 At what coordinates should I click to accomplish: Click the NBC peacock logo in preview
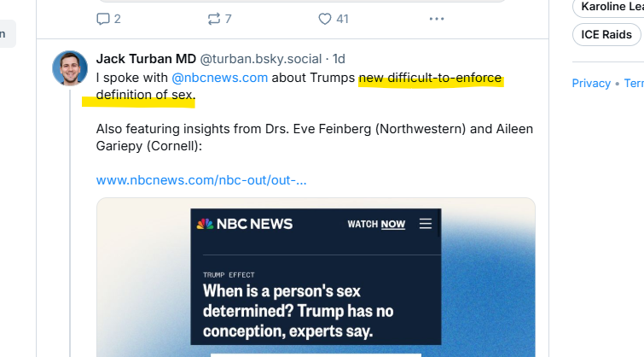coord(205,224)
